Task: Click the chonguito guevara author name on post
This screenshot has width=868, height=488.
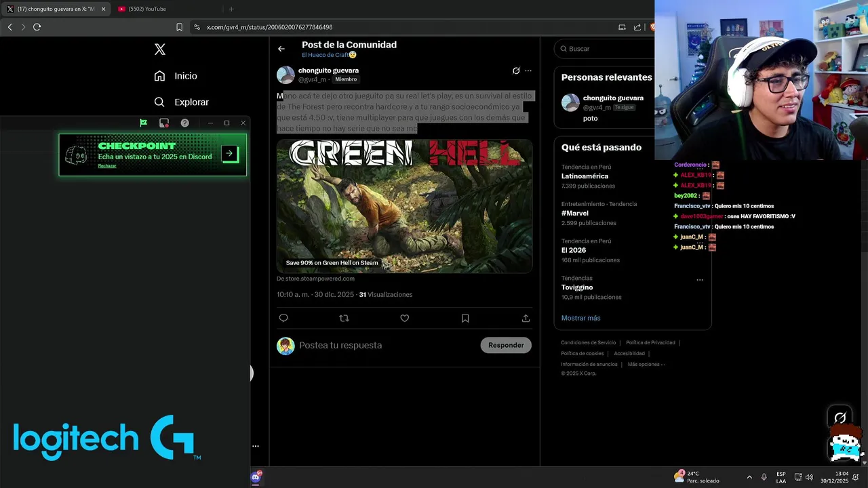Action: (328, 70)
